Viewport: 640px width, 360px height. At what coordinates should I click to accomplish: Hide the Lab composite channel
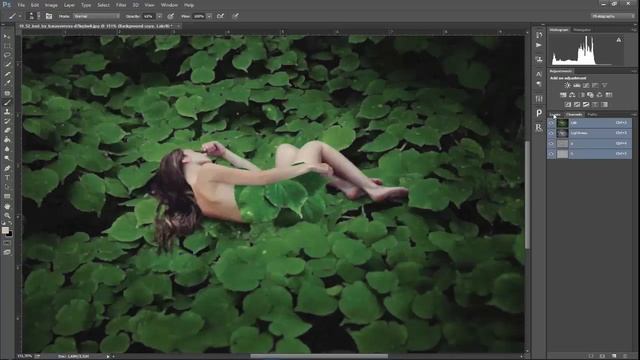point(551,122)
